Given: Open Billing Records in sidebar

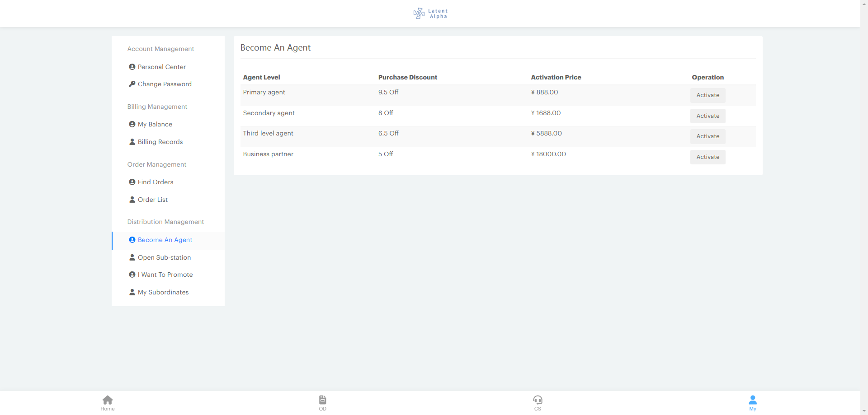Looking at the screenshot, I should click(160, 142).
